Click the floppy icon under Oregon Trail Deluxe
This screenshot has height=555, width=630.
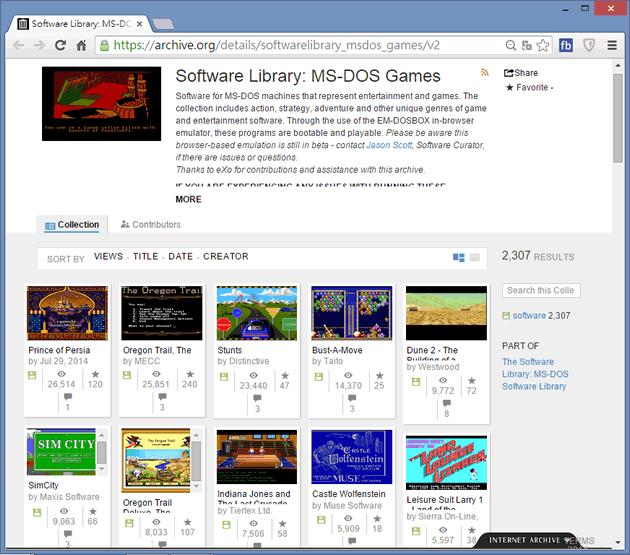click(129, 523)
